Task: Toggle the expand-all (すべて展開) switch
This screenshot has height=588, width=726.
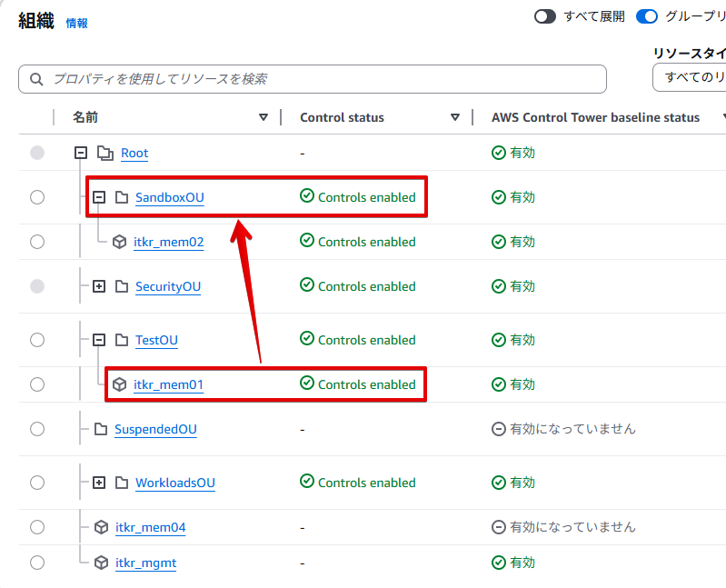Action: click(544, 16)
